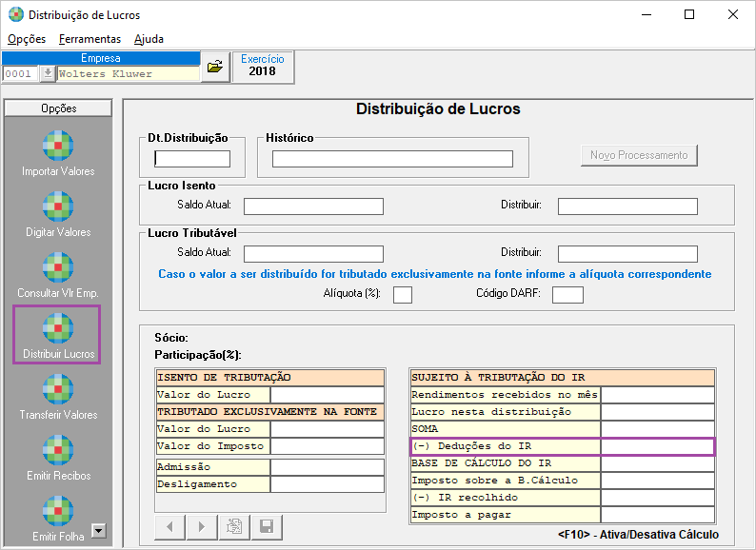Click Lucro nesta distribuição value cell
Viewport: 756px width, 550px height.
click(658, 412)
